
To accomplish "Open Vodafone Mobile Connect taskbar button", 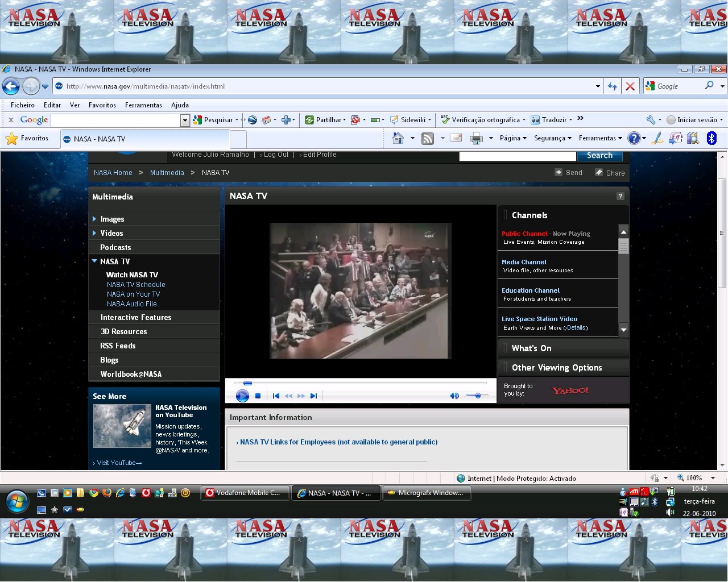I will click(245, 493).
